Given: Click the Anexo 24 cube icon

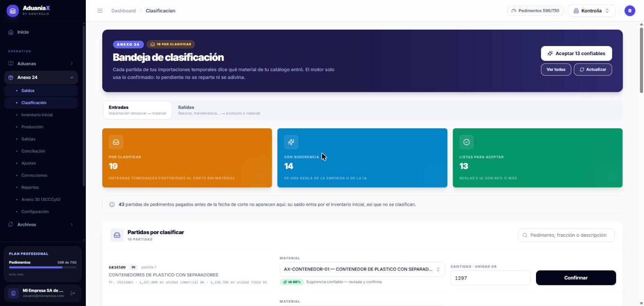Looking at the screenshot, I should pos(11,78).
